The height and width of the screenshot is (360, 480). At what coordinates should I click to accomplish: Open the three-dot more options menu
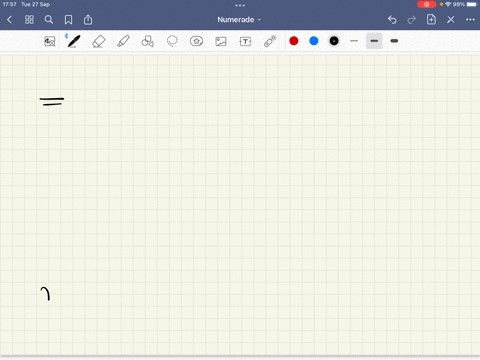point(470,20)
